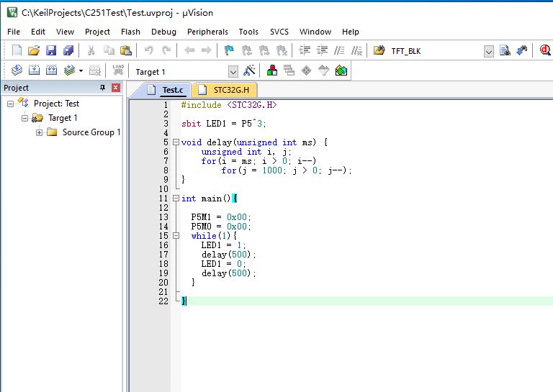Image resolution: width=553 pixels, height=392 pixels.
Task: Open batch build dropdown arrow
Action: tap(81, 70)
